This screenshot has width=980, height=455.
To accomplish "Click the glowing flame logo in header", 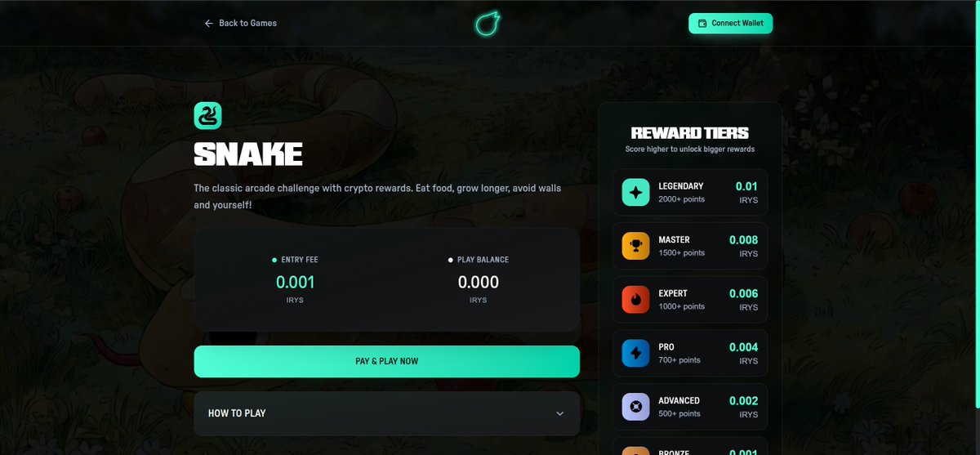I will click(x=488, y=23).
